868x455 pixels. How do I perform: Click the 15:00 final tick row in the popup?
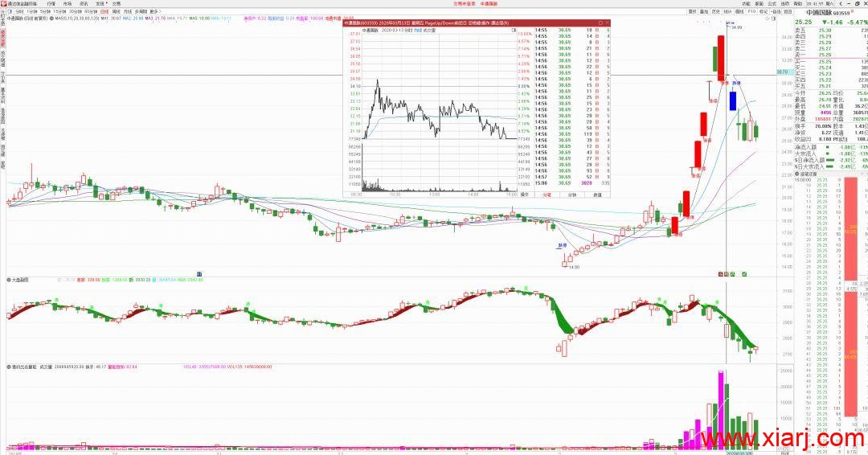572,182
